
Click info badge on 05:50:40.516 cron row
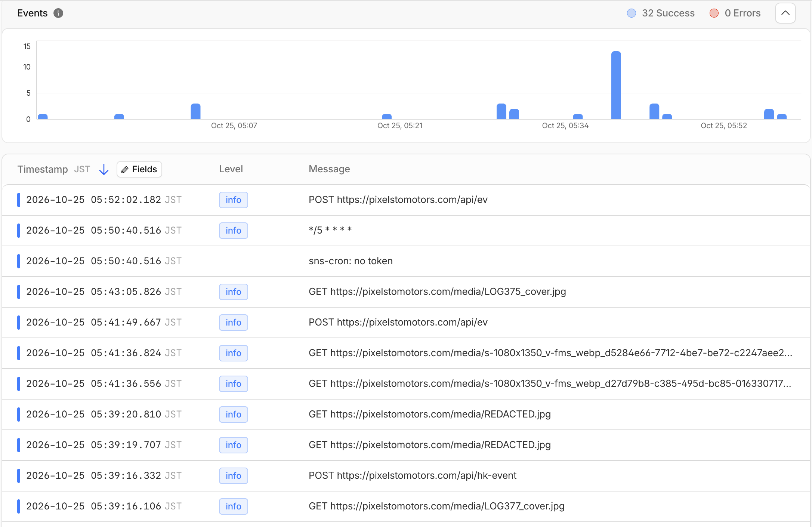click(234, 231)
